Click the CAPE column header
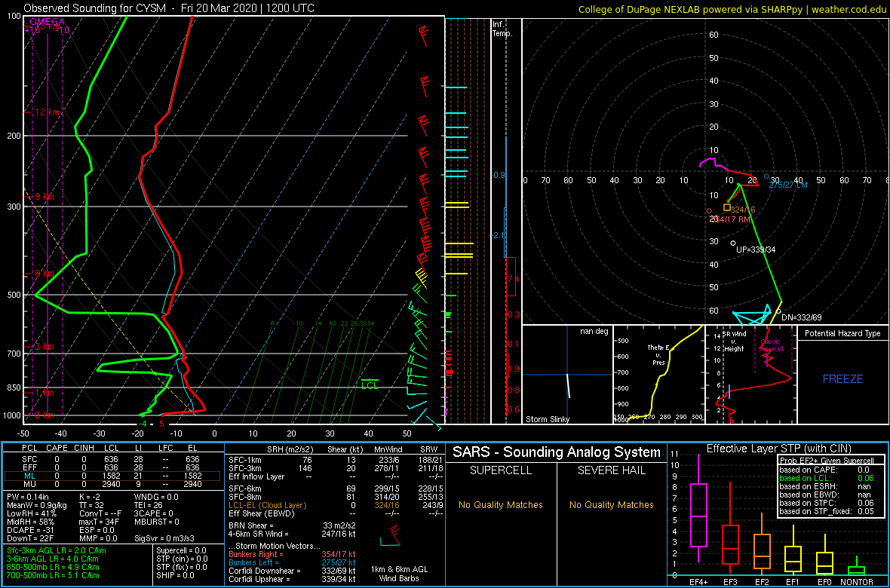890x588 pixels. 57,449
